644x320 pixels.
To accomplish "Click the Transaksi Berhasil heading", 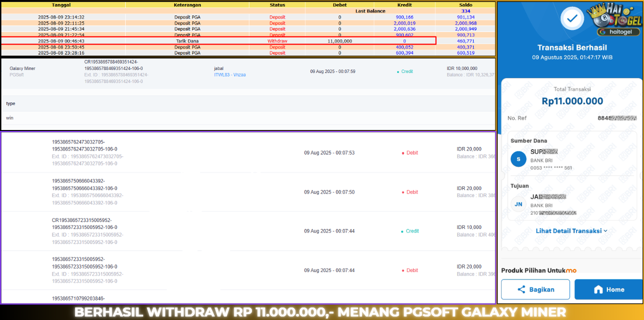I will (572, 47).
